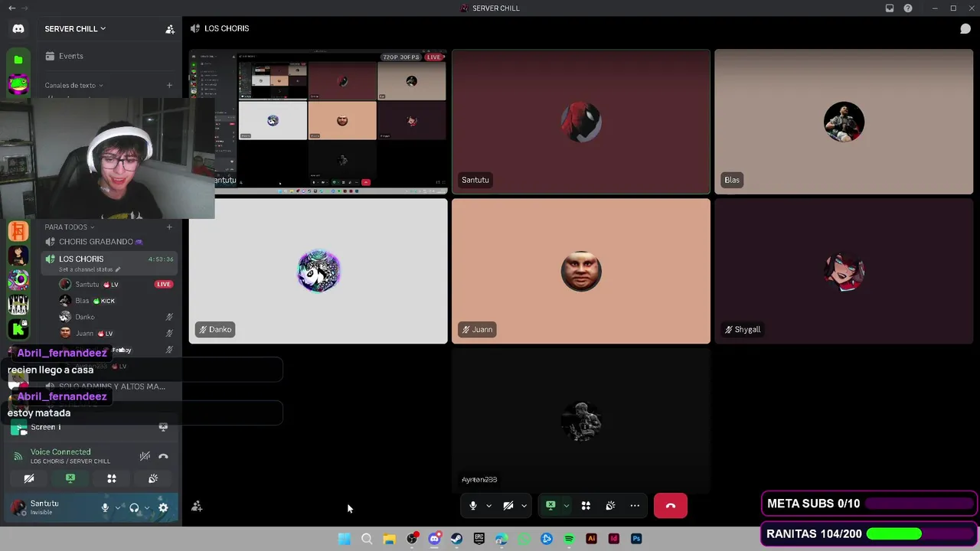Mute microphone in call control bar

tap(473, 506)
